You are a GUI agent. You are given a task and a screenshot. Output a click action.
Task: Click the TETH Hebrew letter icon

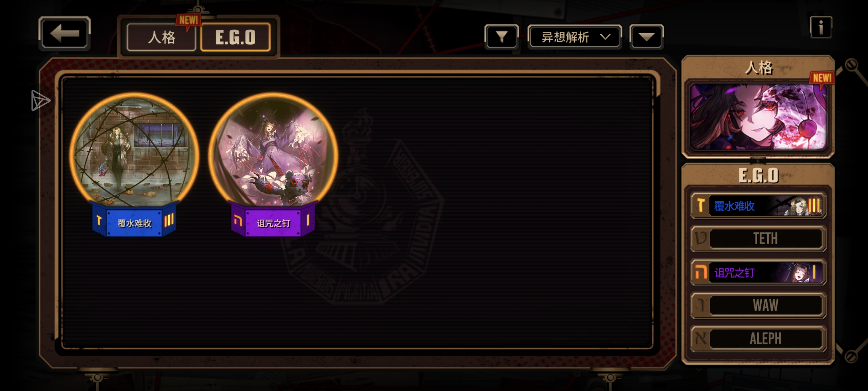coord(701,239)
